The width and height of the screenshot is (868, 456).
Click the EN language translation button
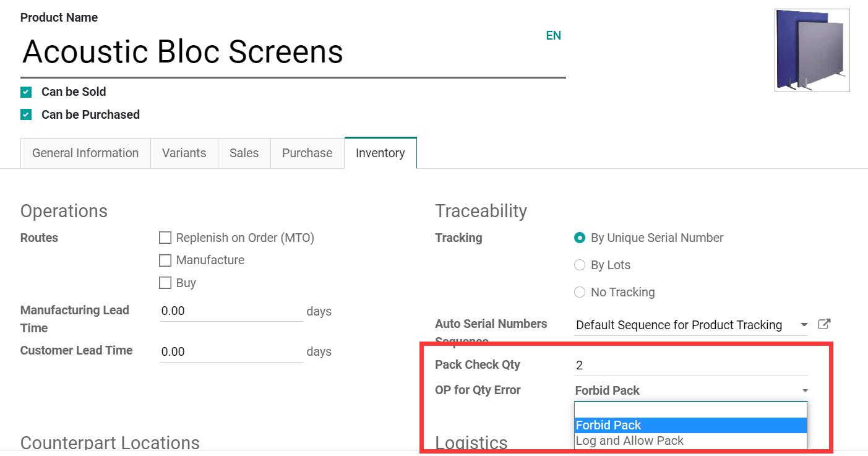click(x=553, y=36)
